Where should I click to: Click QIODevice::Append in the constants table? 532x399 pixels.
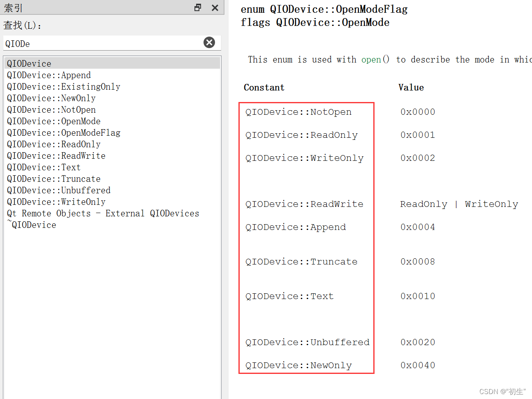(x=296, y=227)
